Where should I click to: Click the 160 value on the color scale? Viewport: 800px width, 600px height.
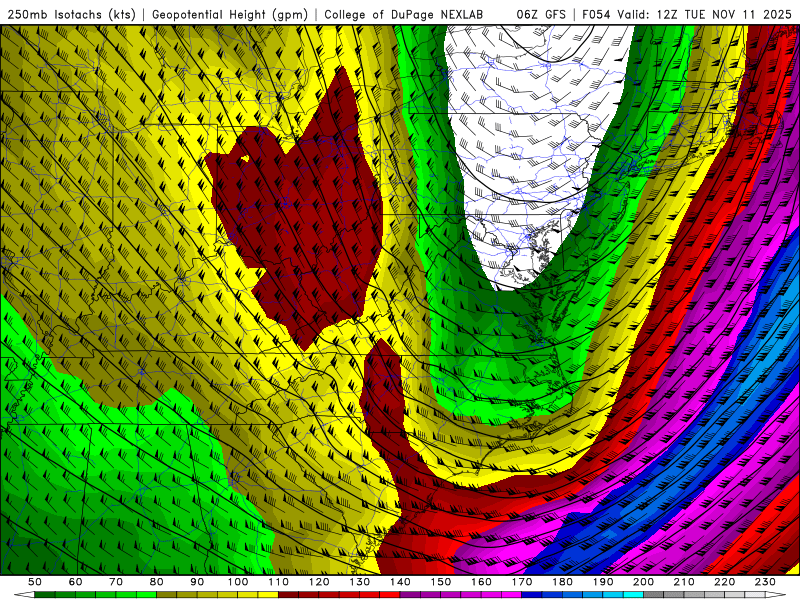481,582
